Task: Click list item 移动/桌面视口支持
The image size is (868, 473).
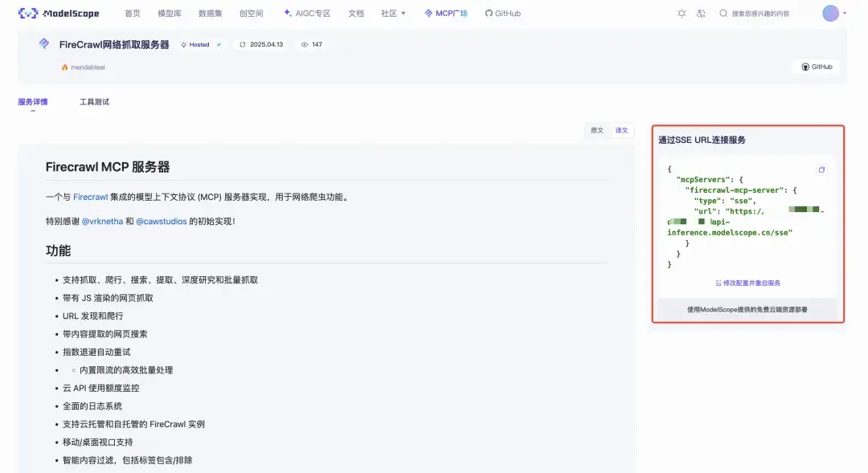Action: click(x=97, y=442)
